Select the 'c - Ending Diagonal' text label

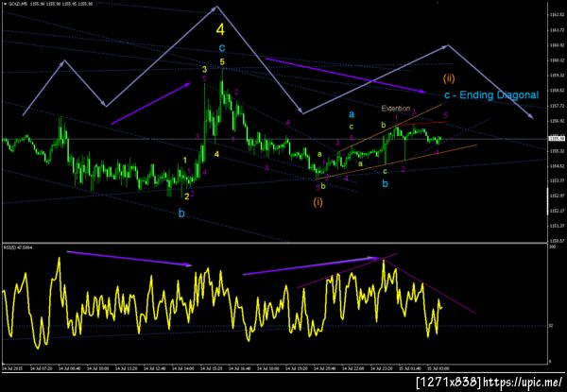tap(491, 95)
